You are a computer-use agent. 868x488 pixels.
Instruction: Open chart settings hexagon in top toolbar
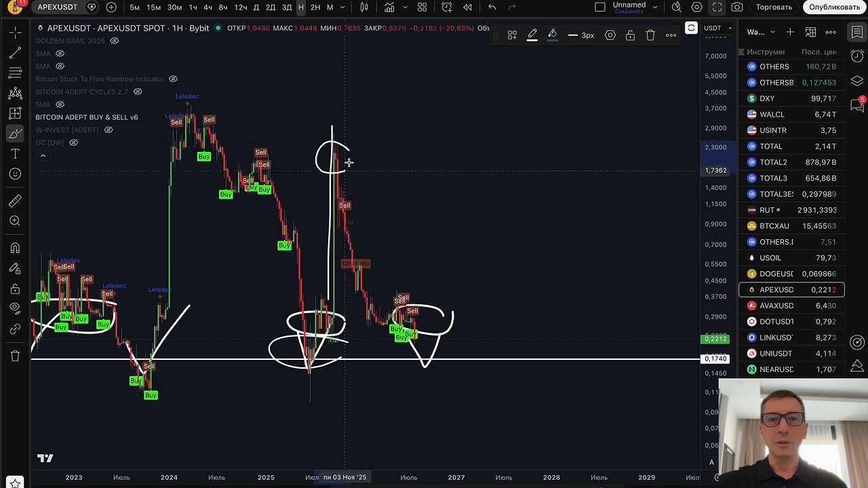[x=697, y=7]
